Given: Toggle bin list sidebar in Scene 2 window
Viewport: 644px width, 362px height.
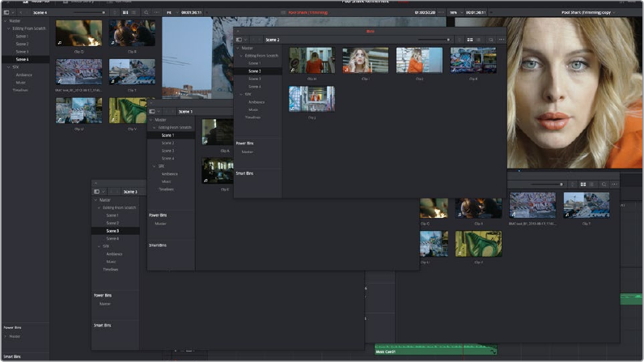Looking at the screenshot, I should tap(239, 40).
